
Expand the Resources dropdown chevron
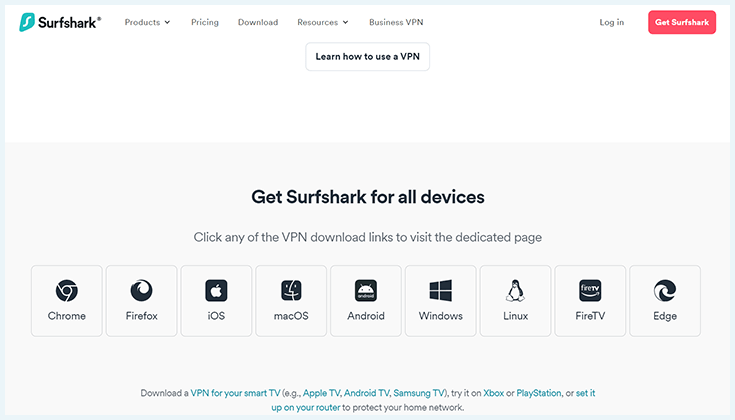[345, 22]
